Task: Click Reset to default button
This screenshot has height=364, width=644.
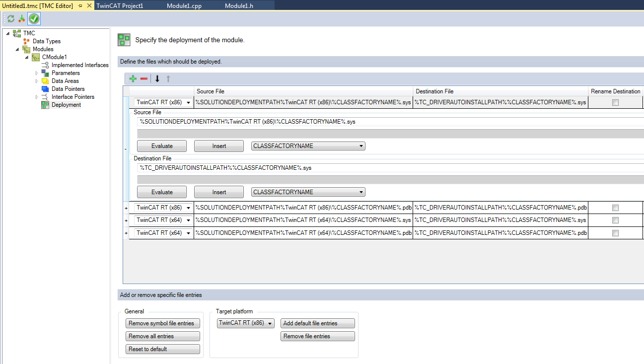Action: pos(163,349)
